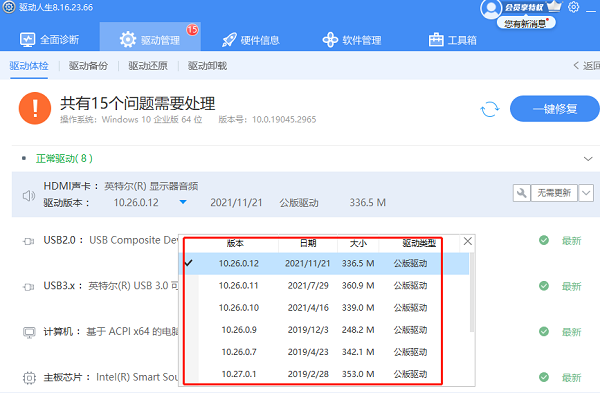600x393 pixels.
Task: Open the 您有新消息 notification bubble
Action: (x=526, y=23)
